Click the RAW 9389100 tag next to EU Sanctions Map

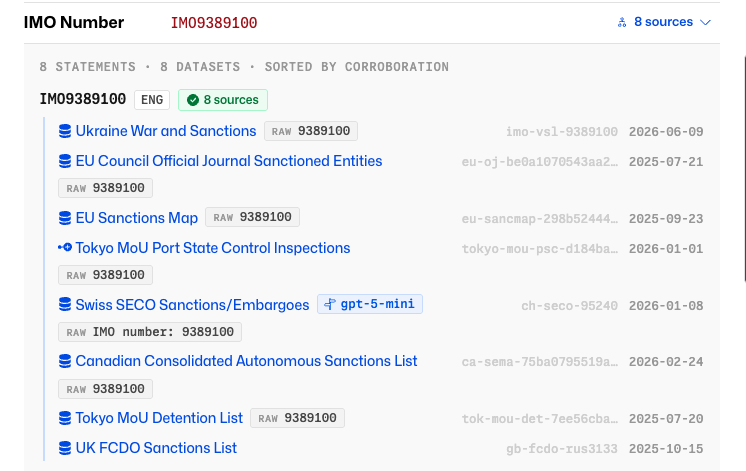252,217
